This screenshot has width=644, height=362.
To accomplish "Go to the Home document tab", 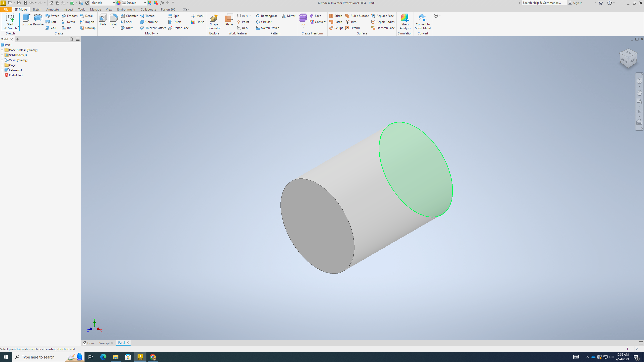I will 89,343.
